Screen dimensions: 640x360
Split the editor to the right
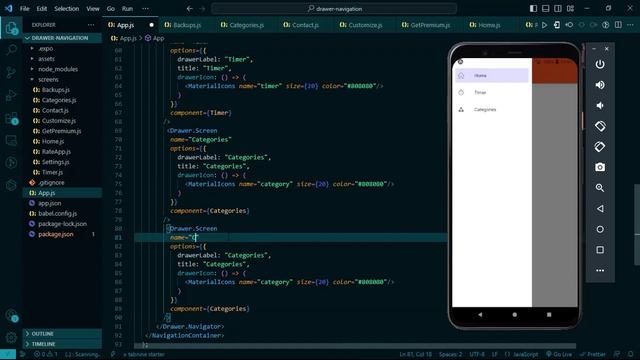pyautogui.click(x=618, y=25)
